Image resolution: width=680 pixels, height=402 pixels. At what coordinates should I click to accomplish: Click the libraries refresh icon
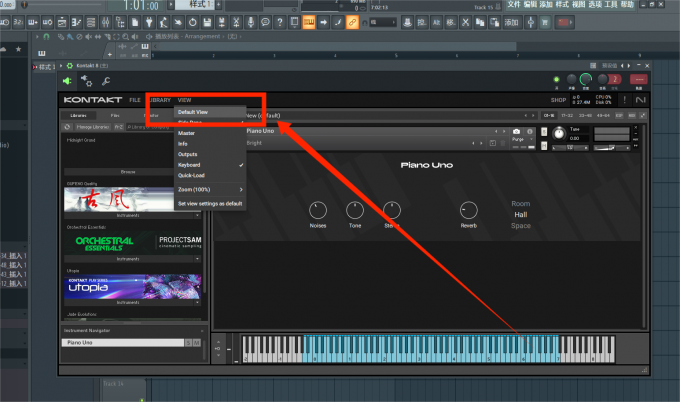click(x=67, y=127)
